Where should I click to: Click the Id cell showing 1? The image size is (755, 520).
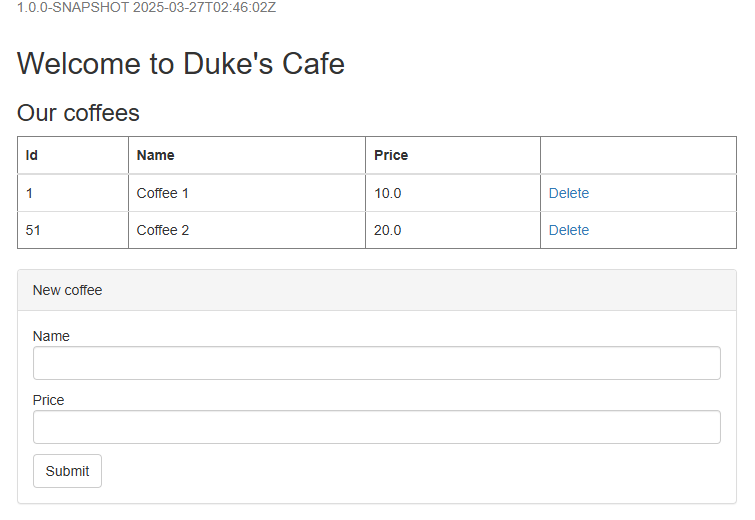pos(30,193)
